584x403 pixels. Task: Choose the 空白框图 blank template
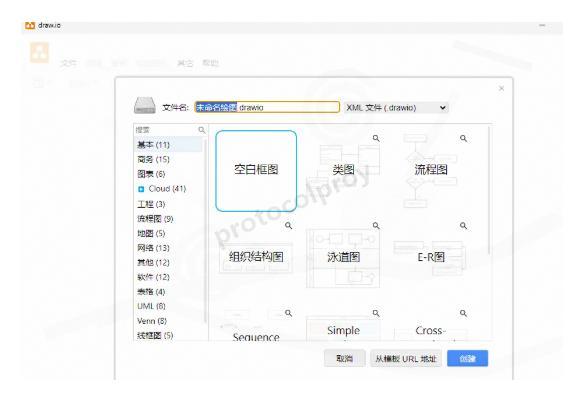coord(256,171)
